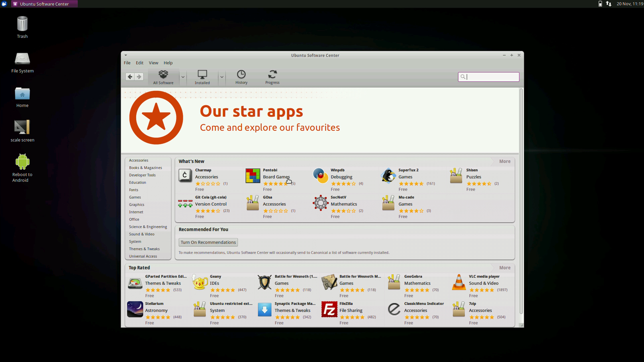Viewport: 644px width, 362px height.
Task: Open the Pentobi app icon
Action: 253,176
